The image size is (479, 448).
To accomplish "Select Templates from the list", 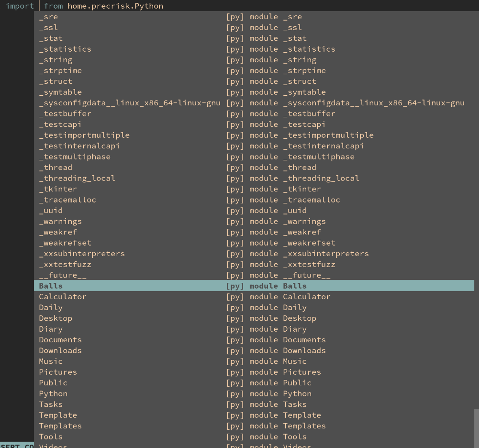I will tap(254, 426).
